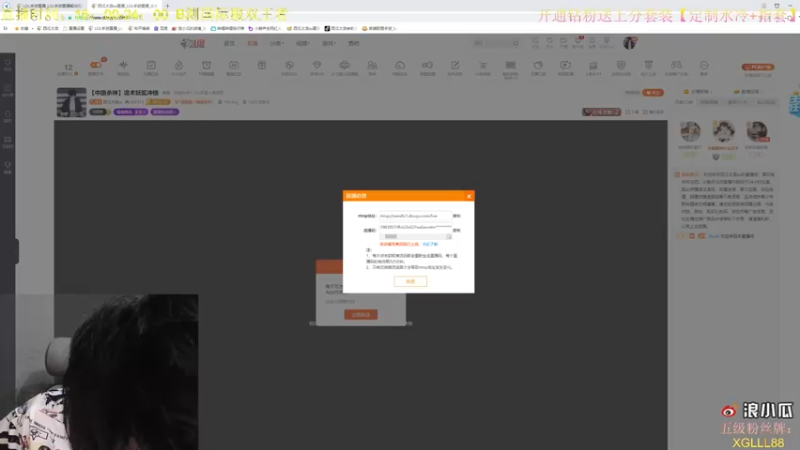The width and height of the screenshot is (800, 450).
Task: Open the third ranked user avatar on right
Action: (757, 132)
